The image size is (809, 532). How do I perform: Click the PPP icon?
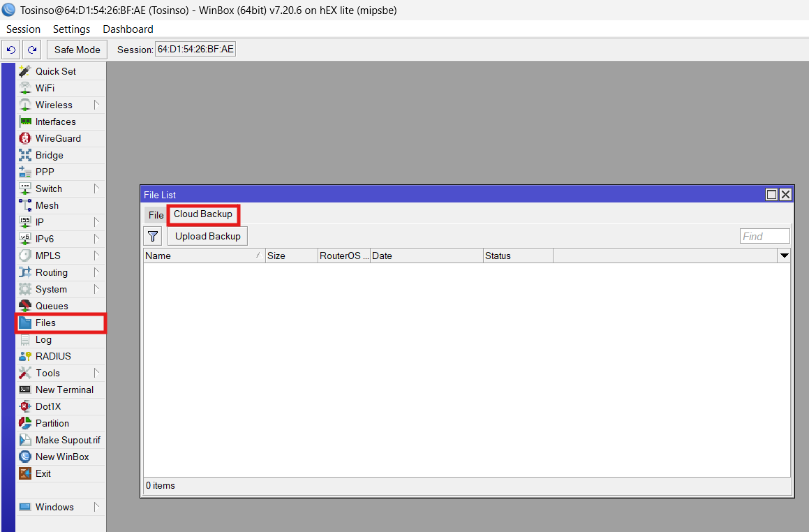pyautogui.click(x=24, y=172)
